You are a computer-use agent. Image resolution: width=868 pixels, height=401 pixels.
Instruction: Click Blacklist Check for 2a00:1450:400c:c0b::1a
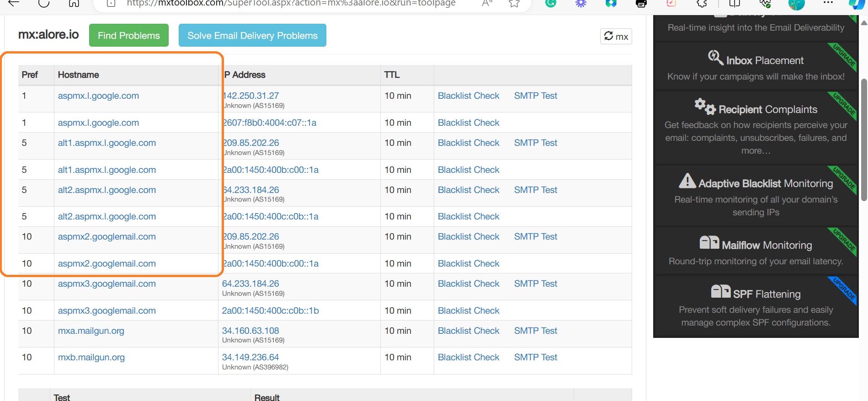[x=469, y=216]
